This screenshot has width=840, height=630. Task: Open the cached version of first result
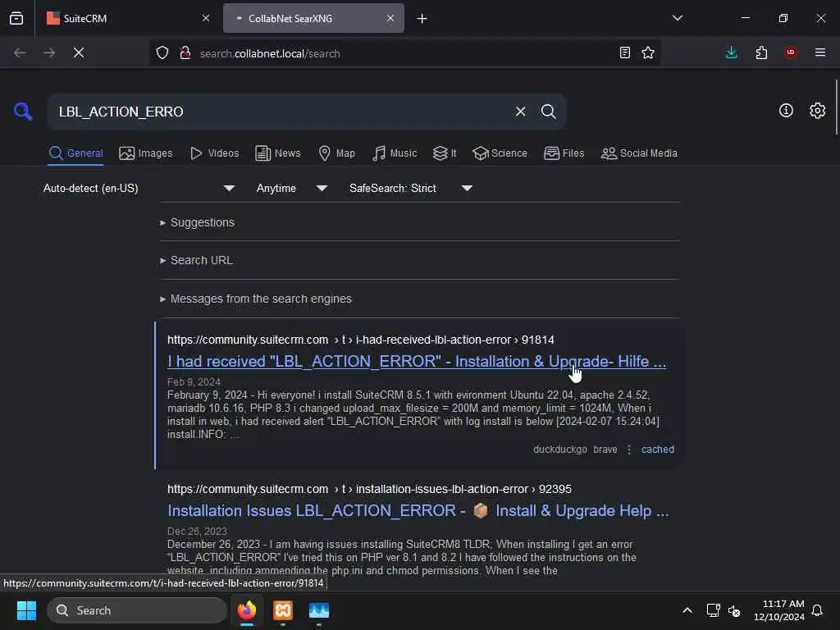(x=657, y=450)
